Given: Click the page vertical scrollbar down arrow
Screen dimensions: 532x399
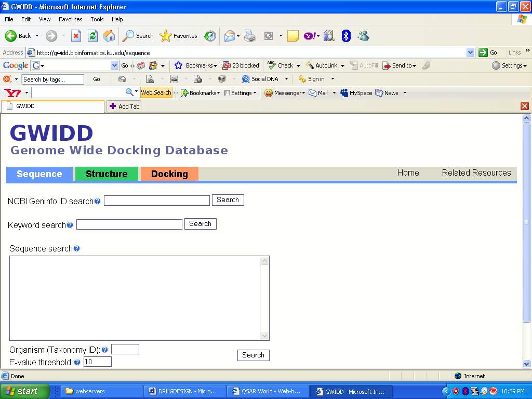Looking at the screenshot, I should 526,364.
